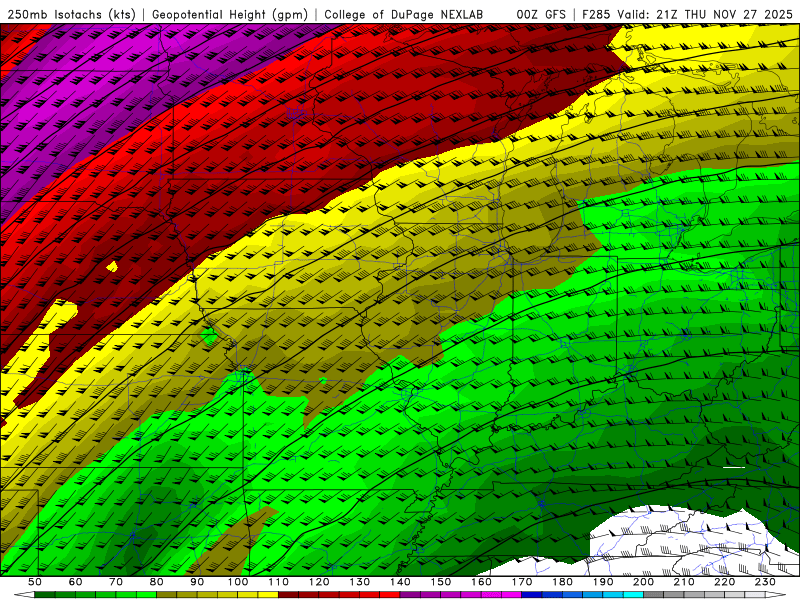The height and width of the screenshot is (600, 800).
Task: Click the 110 value on the color scale
Action: (278, 582)
